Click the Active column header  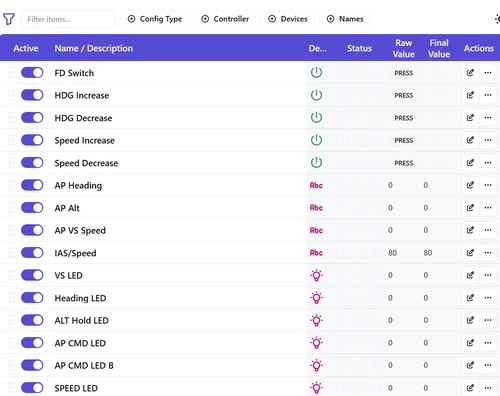[26, 48]
